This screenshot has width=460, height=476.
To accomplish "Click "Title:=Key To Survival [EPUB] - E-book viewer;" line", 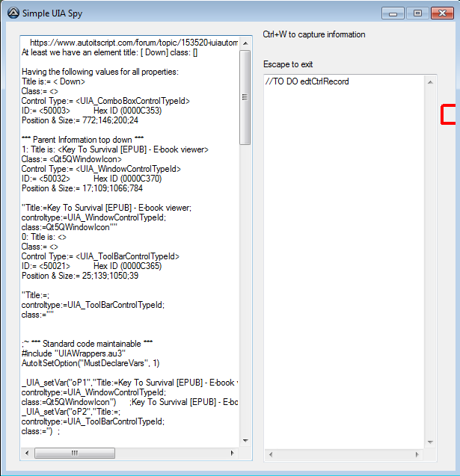I will tap(107, 208).
